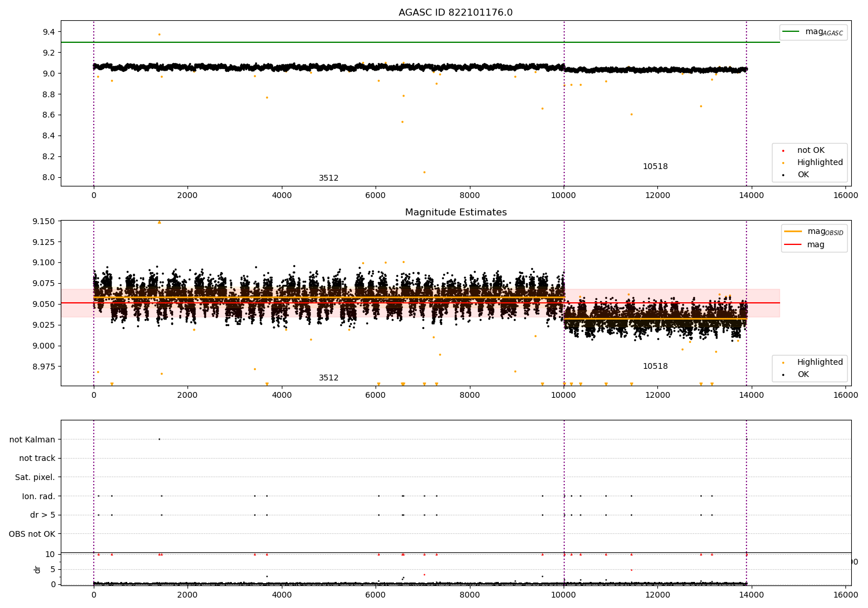Click the 'Magnitude Estimates' title
Image resolution: width=868 pixels, height=608 pixels.
point(456,213)
